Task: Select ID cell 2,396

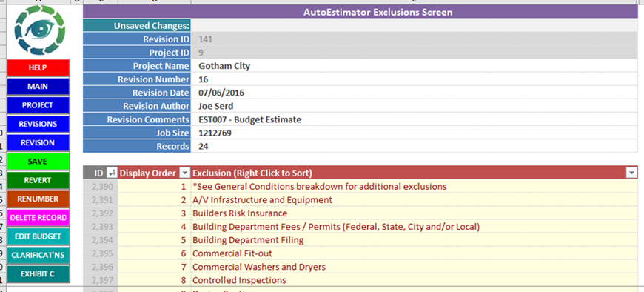Action: click(101, 267)
